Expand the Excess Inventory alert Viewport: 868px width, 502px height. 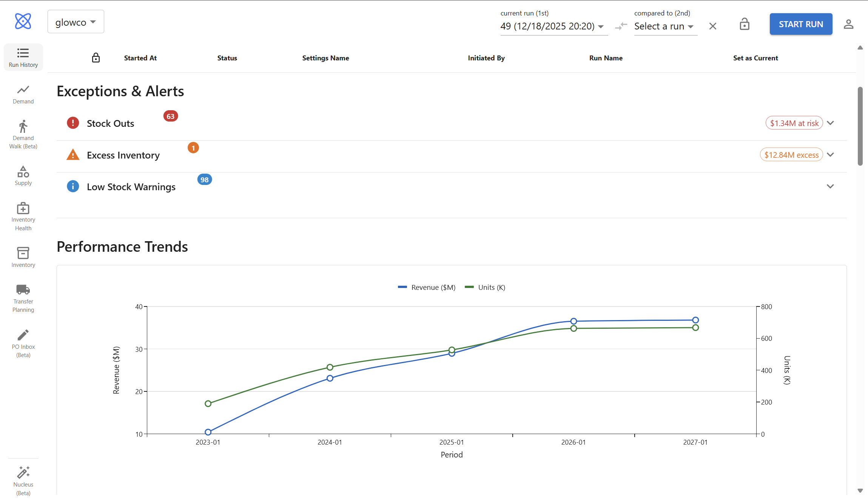point(830,154)
